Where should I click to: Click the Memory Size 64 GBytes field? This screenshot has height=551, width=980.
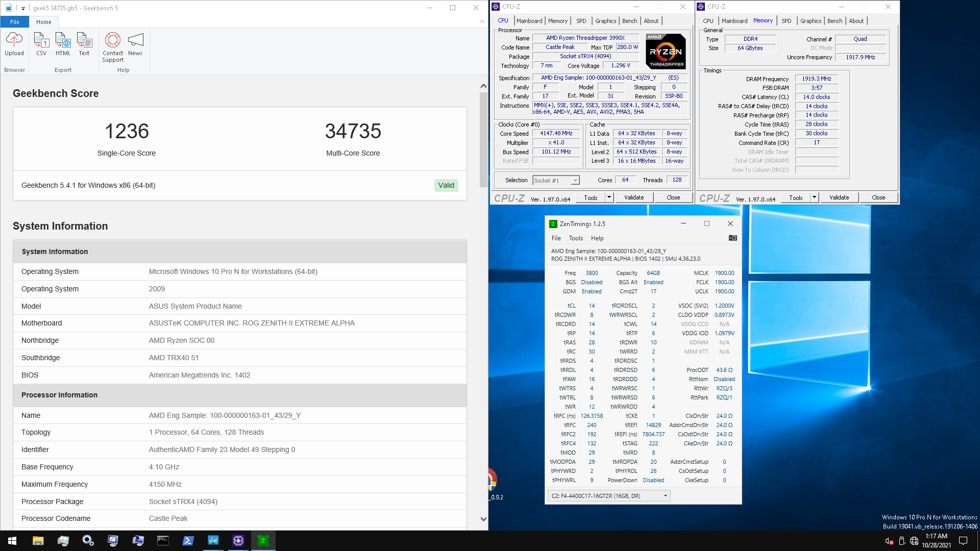tap(750, 48)
